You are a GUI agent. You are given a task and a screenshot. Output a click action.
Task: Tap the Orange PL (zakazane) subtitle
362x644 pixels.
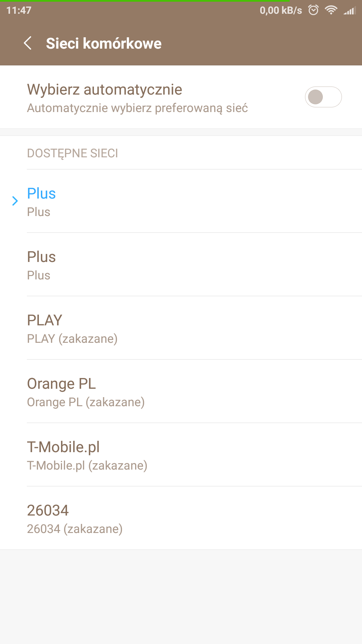[86, 402]
